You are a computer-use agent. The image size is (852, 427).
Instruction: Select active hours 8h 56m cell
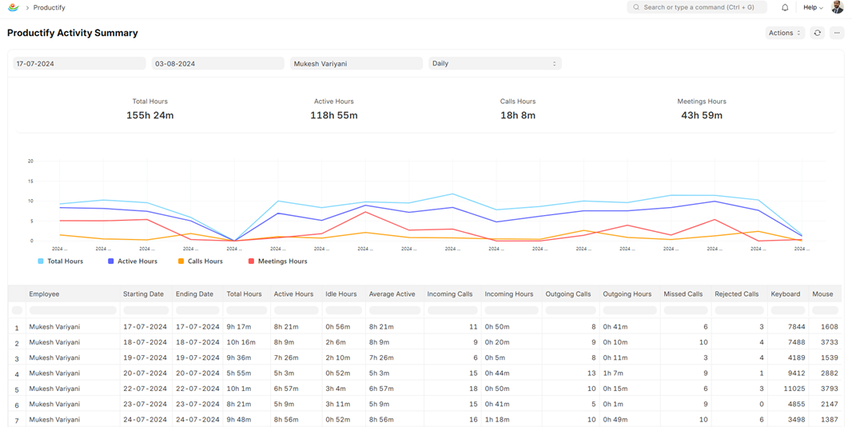coord(296,419)
